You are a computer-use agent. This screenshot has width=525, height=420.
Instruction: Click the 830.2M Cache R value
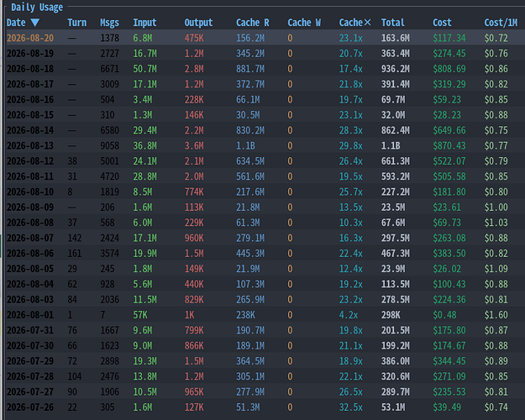point(250,130)
